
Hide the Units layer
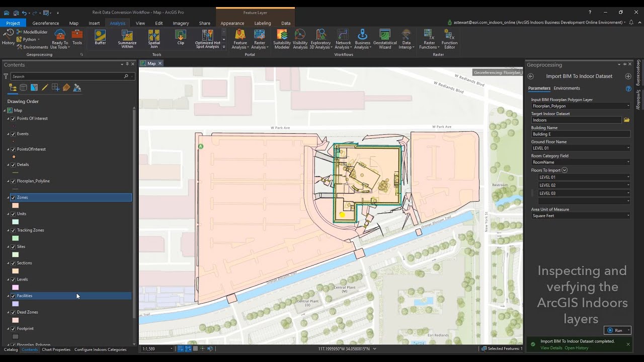13,214
